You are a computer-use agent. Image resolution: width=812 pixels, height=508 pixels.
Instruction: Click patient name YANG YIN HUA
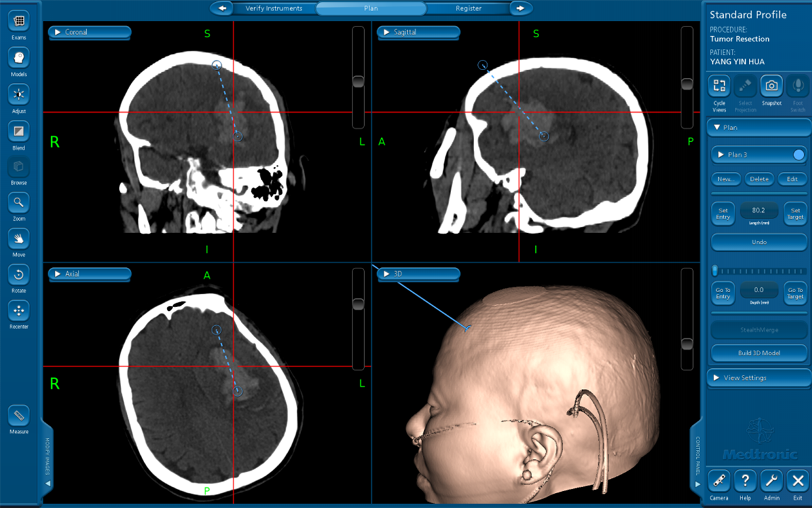[737, 62]
